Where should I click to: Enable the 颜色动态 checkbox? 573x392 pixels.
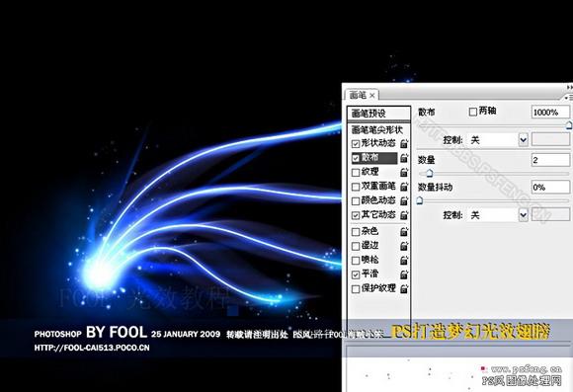click(356, 201)
